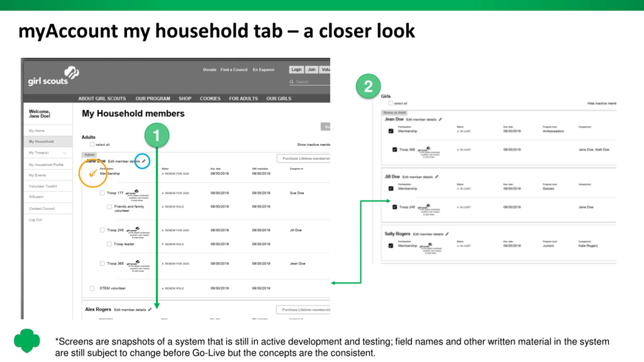Click the Girl Scouts logo
The height and width of the screenshot is (362, 644).
click(x=54, y=76)
